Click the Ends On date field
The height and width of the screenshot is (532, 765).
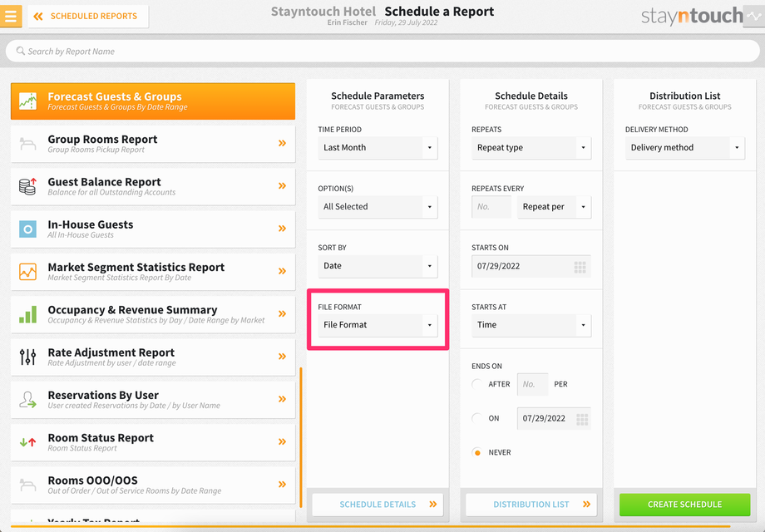coord(554,418)
